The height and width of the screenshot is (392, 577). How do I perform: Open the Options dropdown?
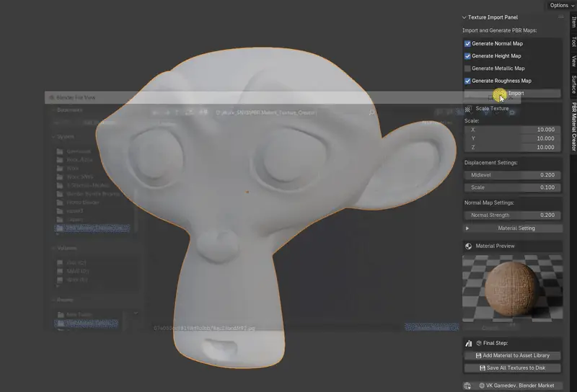click(562, 5)
